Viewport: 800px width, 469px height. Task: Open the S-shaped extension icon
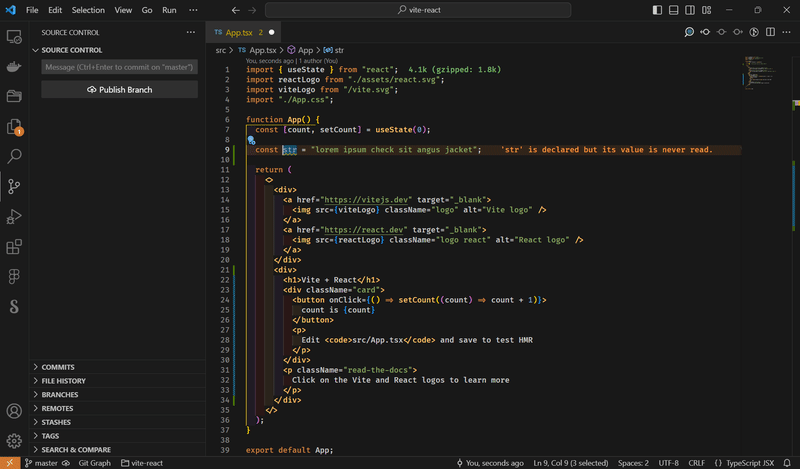pos(14,306)
